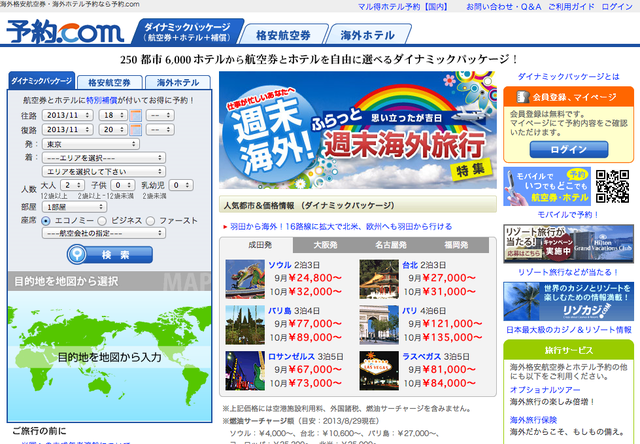Click the 検索 search button
This screenshot has height=444, width=640.
point(110,255)
